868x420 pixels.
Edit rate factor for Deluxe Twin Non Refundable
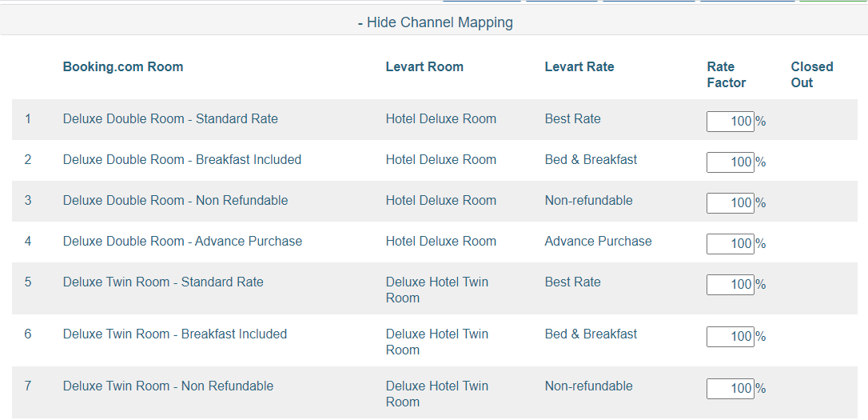(731, 389)
